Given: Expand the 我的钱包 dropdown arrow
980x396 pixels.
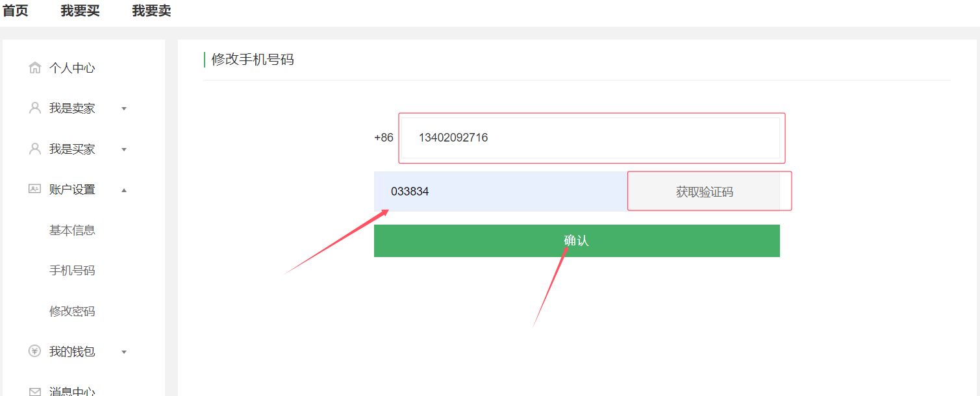Looking at the screenshot, I should point(124,352).
